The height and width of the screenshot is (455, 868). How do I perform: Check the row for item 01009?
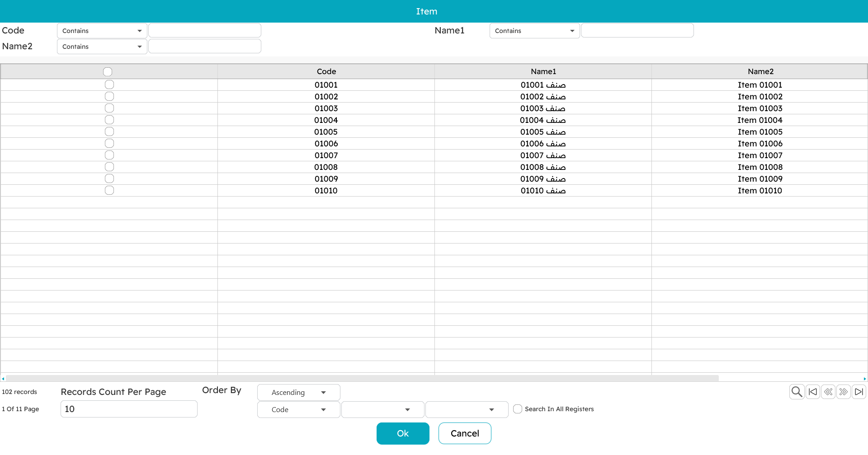(109, 178)
